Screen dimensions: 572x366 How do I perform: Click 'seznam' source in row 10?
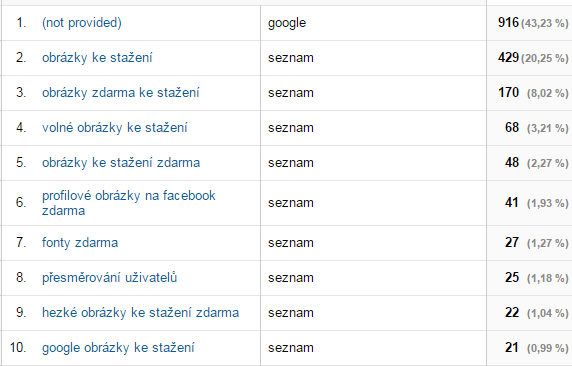pyautogui.click(x=291, y=348)
